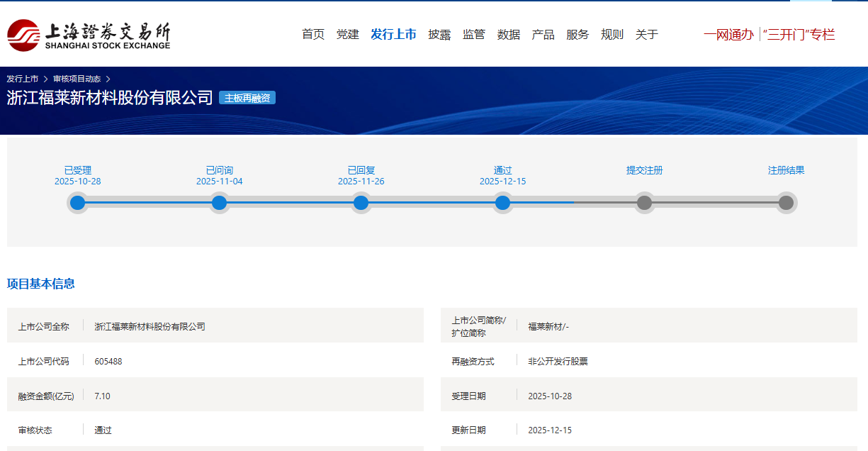Open the 党建 menu item
Viewport: 868px width, 451px height.
(348, 34)
